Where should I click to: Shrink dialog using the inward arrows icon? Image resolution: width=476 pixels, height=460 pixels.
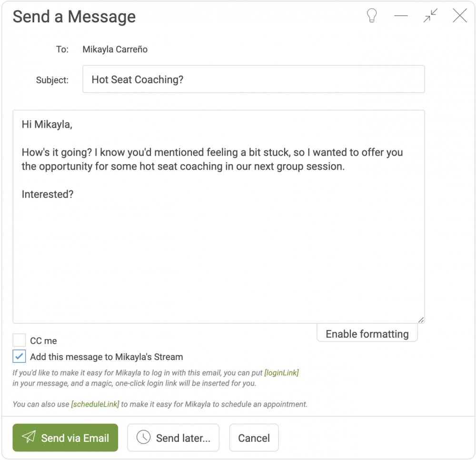tap(430, 16)
